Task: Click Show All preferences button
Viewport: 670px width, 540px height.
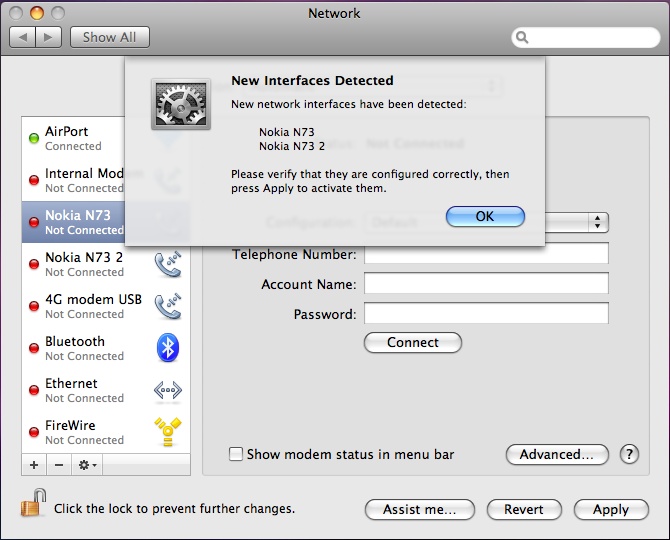Action: click(x=110, y=37)
